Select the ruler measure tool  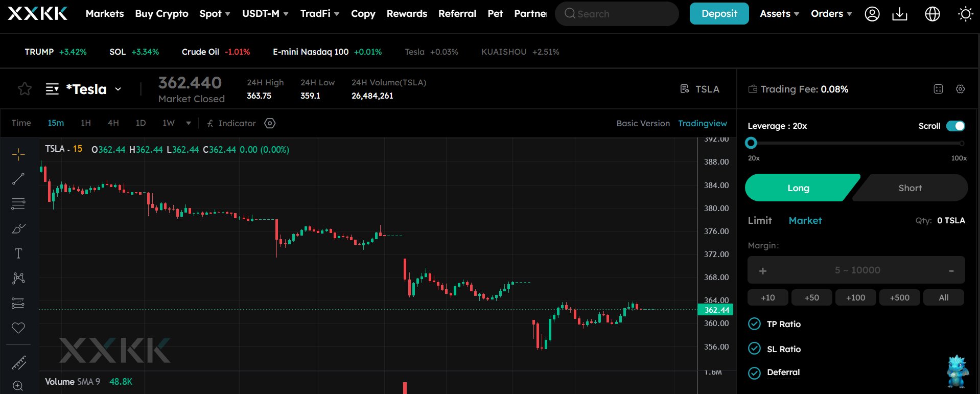(18, 362)
